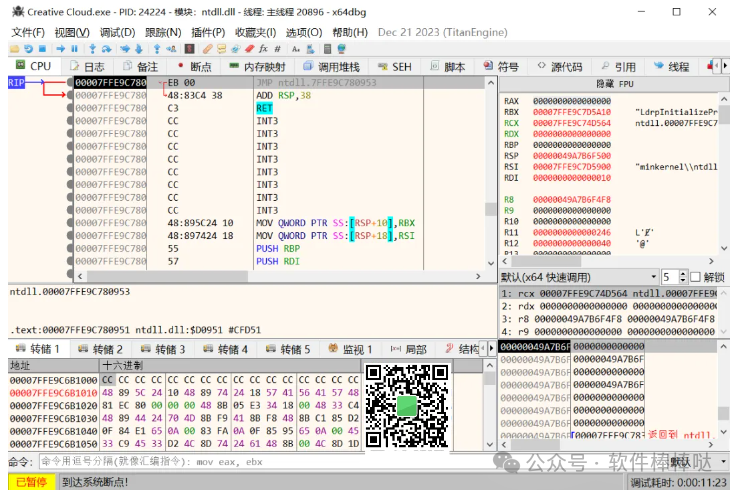The image size is (735, 492).
Task: Open the 收藏夹(I) menu
Action: tap(255, 32)
